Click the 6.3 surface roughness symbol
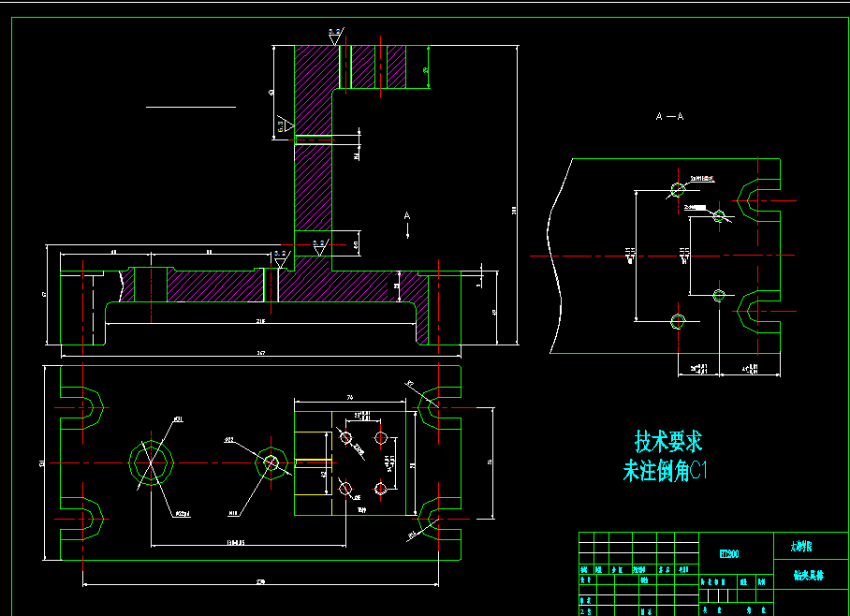Viewport: 850px width, 616px height. pyautogui.click(x=285, y=125)
